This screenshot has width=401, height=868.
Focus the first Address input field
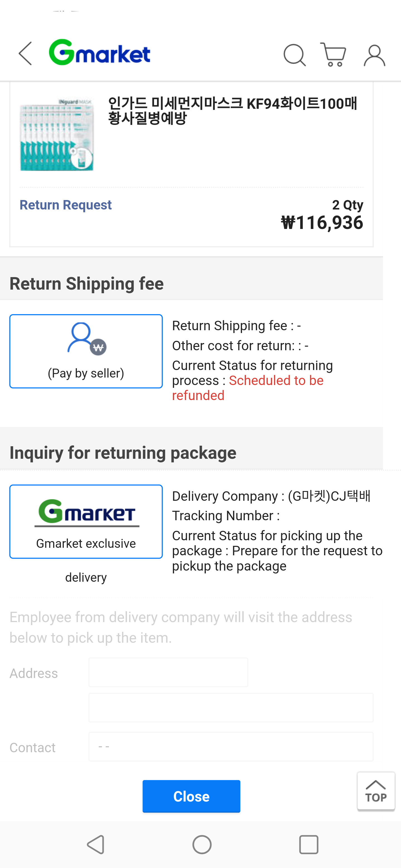point(168,672)
